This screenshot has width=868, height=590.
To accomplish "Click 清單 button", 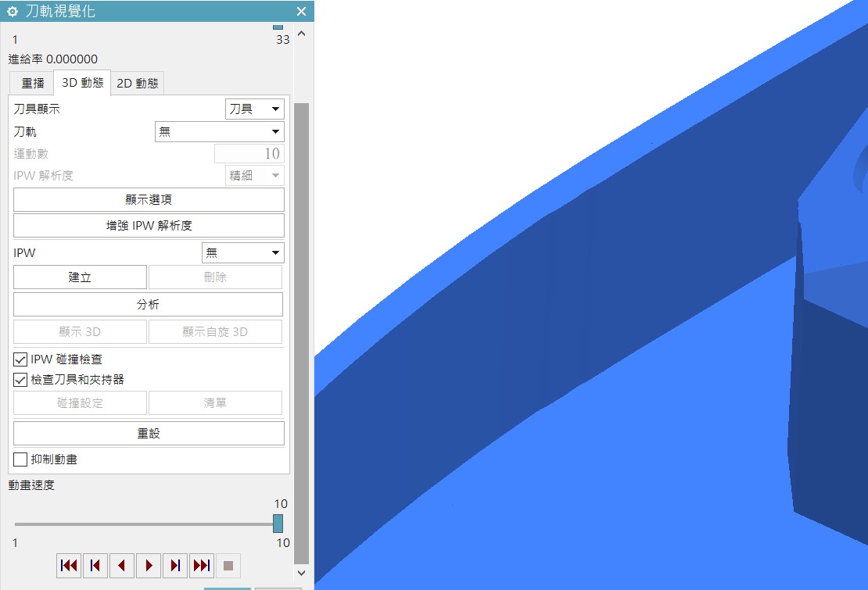I will pos(215,402).
